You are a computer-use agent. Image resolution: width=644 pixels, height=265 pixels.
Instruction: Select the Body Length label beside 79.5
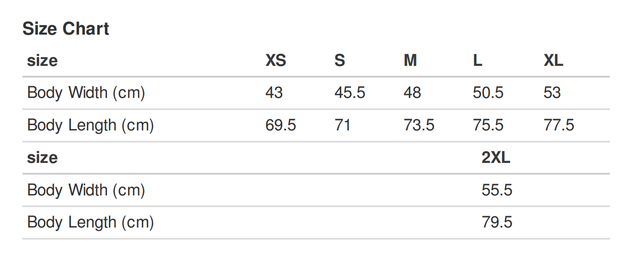90,222
